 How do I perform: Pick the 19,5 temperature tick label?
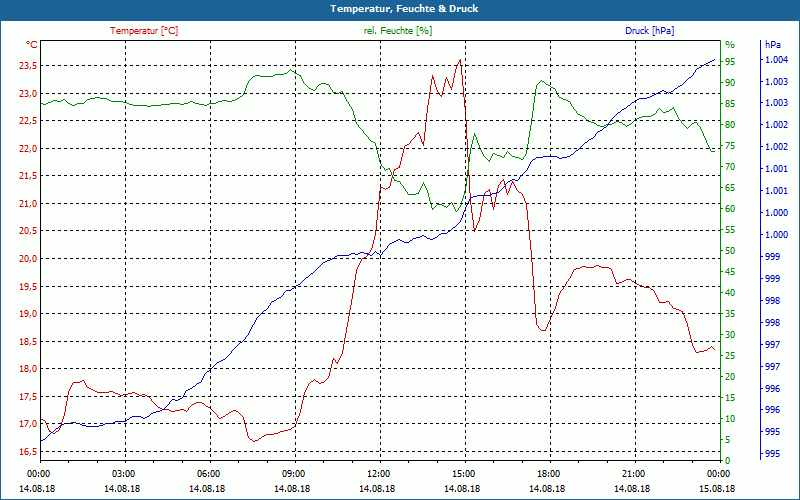click(28, 286)
